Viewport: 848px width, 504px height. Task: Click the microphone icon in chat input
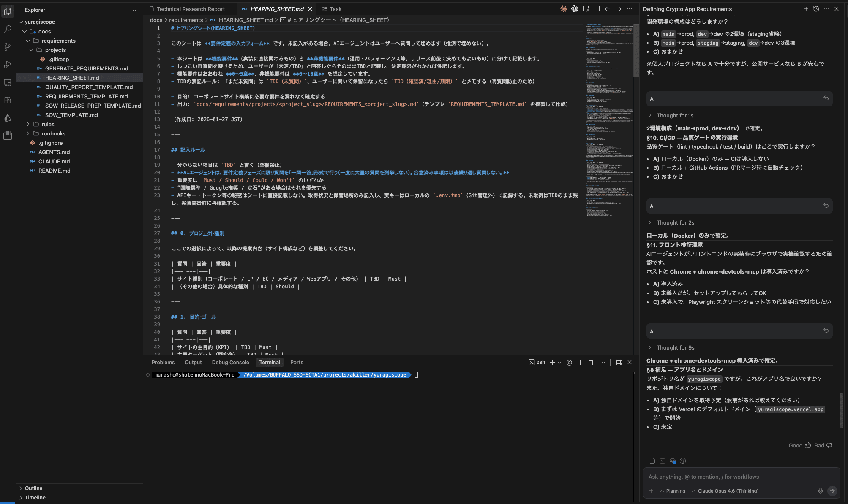(x=821, y=491)
